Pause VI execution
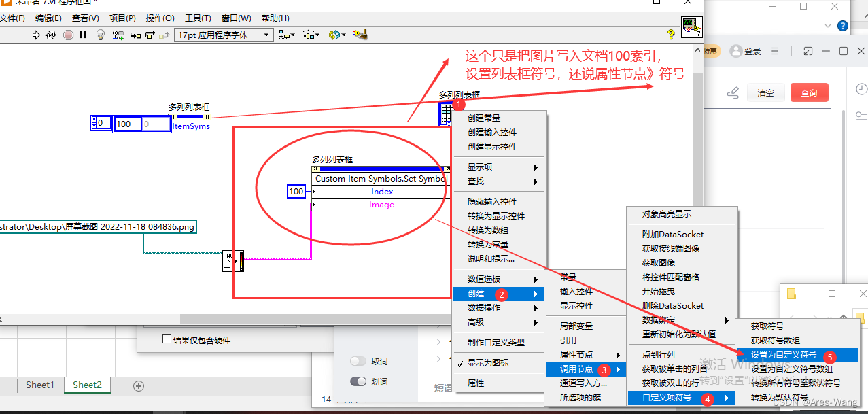The height and width of the screenshot is (414, 868). click(83, 33)
